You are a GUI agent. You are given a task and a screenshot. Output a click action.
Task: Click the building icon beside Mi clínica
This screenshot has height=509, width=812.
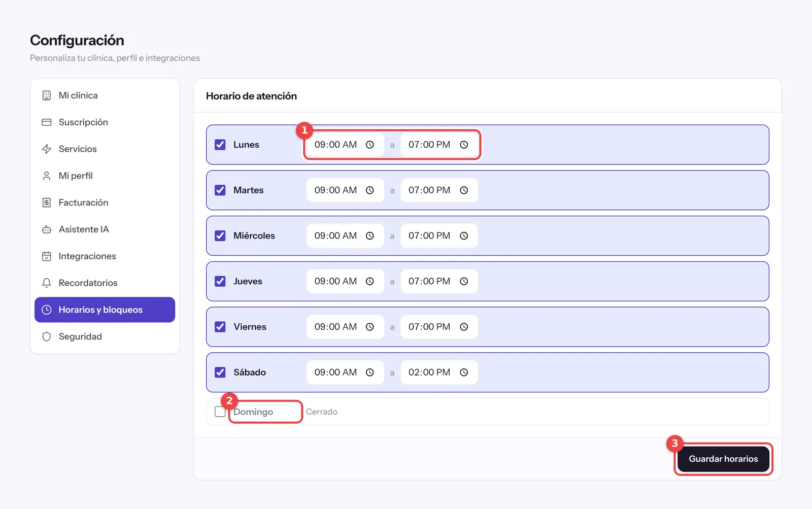[x=47, y=95]
